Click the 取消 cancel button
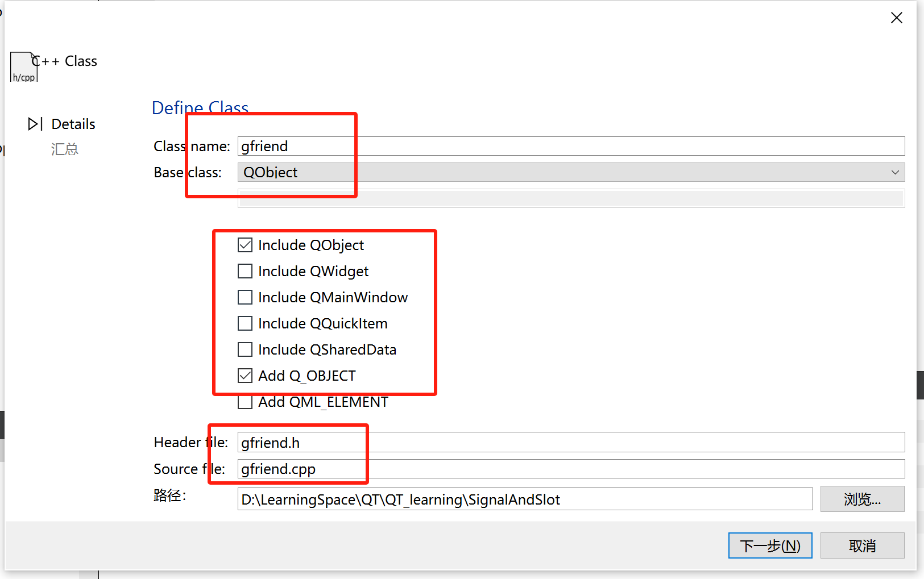The height and width of the screenshot is (579, 924). [x=862, y=545]
